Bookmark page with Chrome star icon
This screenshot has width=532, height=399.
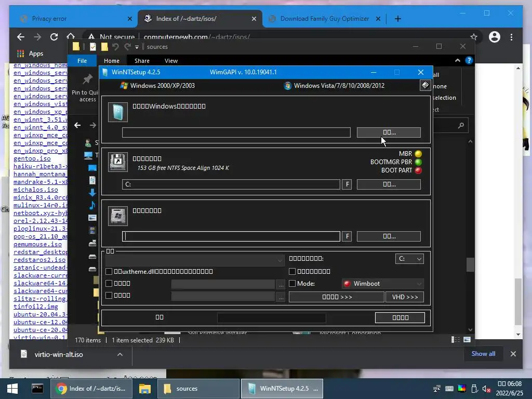click(x=474, y=37)
